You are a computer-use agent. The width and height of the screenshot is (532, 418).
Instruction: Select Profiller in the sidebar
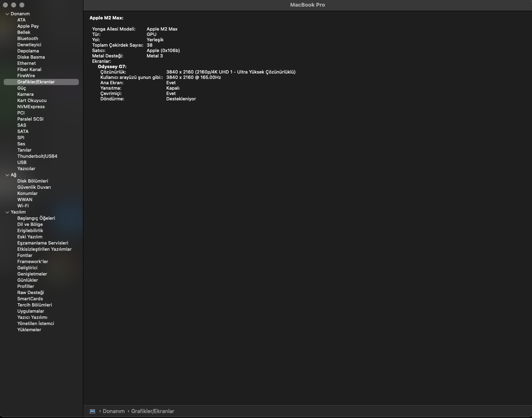26,286
